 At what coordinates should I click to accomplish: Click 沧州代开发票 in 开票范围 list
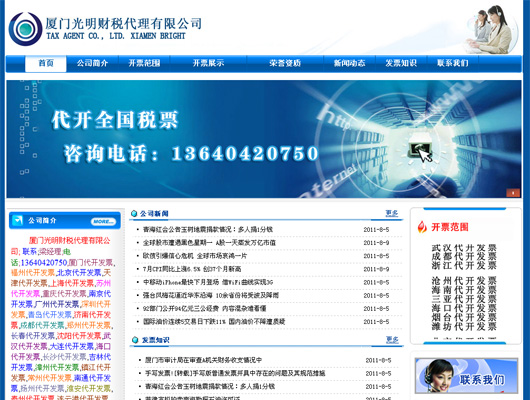464,281
